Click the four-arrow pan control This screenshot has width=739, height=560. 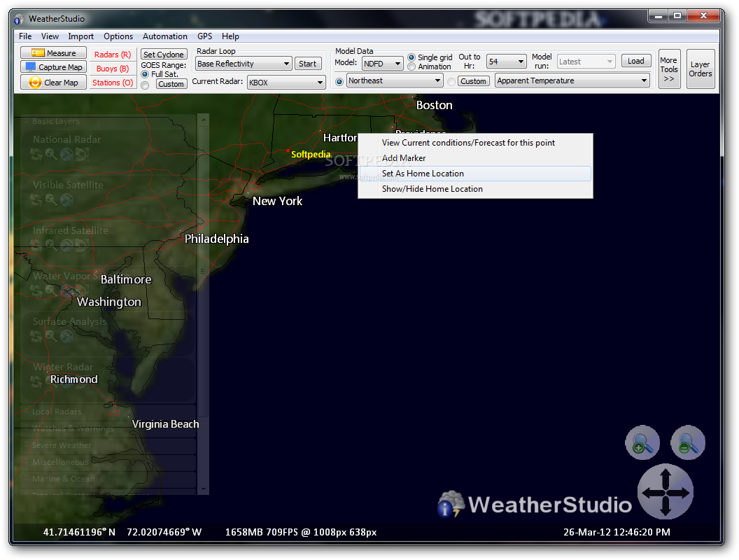tap(665, 492)
